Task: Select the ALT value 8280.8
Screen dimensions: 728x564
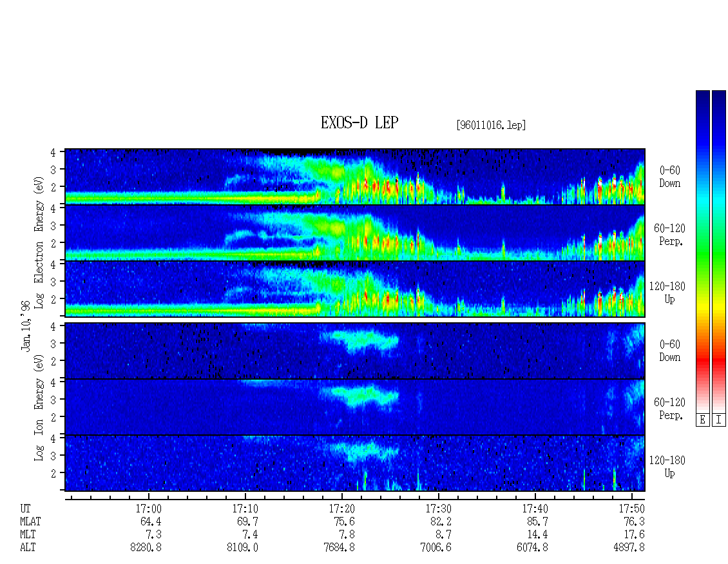Action: click(x=146, y=548)
